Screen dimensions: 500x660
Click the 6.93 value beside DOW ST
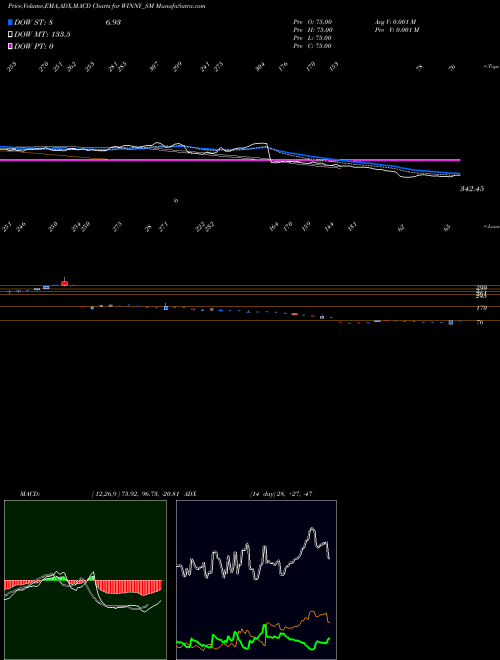point(113,22)
